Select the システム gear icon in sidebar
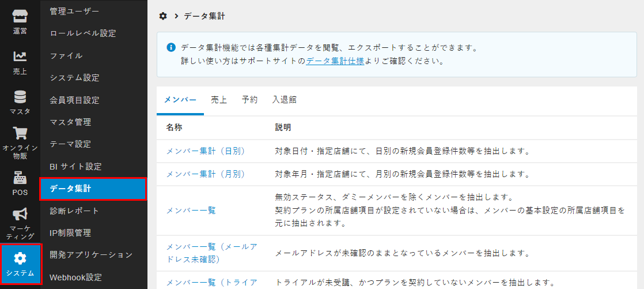Screen dimensions: 644x289 pos(20,258)
